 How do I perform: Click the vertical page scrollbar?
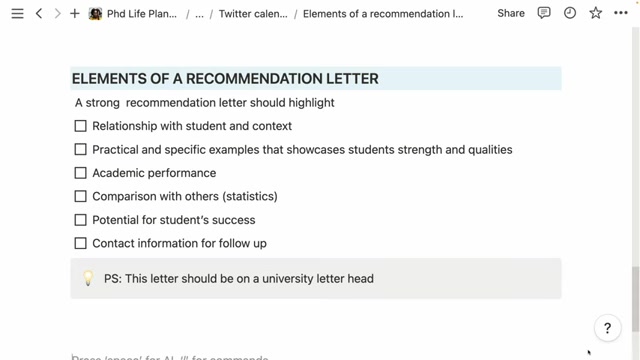pyautogui.click(x=636, y=298)
